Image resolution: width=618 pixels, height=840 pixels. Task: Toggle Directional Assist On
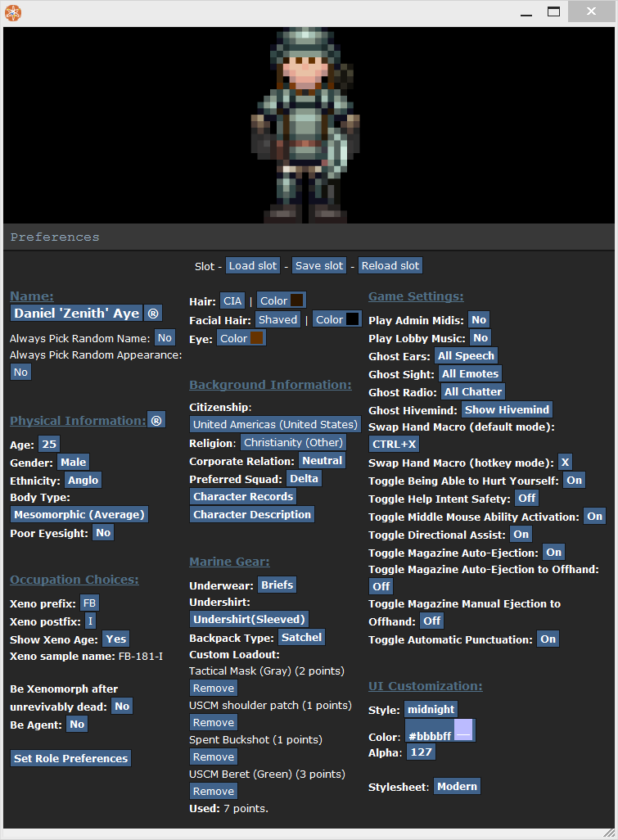[521, 535]
